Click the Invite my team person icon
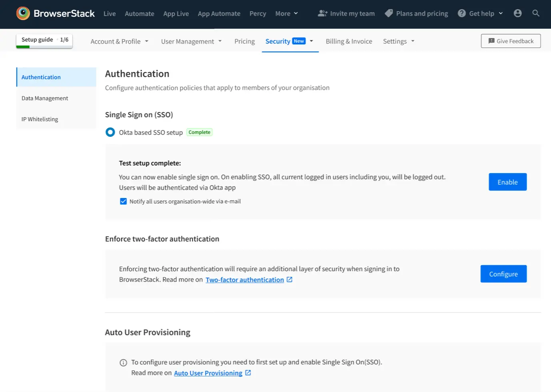 point(322,13)
